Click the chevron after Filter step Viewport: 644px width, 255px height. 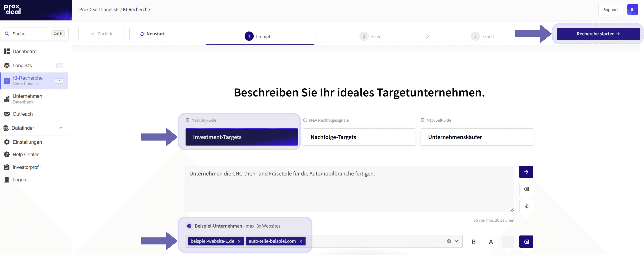pyautogui.click(x=427, y=37)
